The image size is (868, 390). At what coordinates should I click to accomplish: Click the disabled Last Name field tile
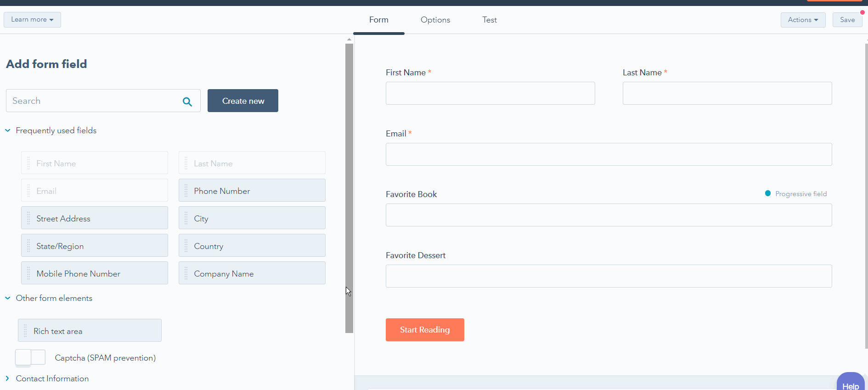252,163
